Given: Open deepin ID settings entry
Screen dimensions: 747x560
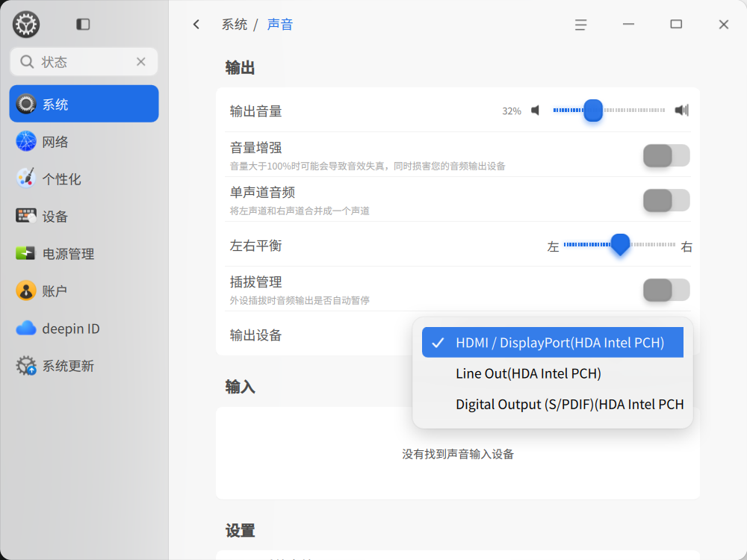Looking at the screenshot, I should (x=84, y=328).
